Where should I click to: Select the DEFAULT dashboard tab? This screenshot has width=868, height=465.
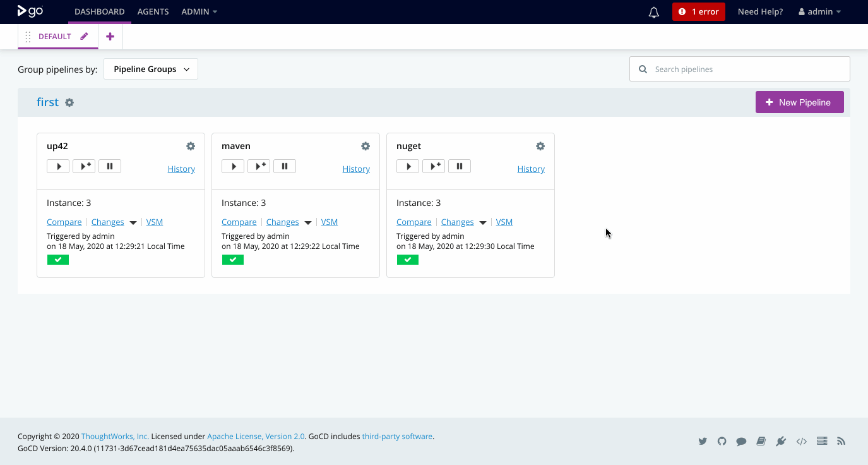point(55,37)
